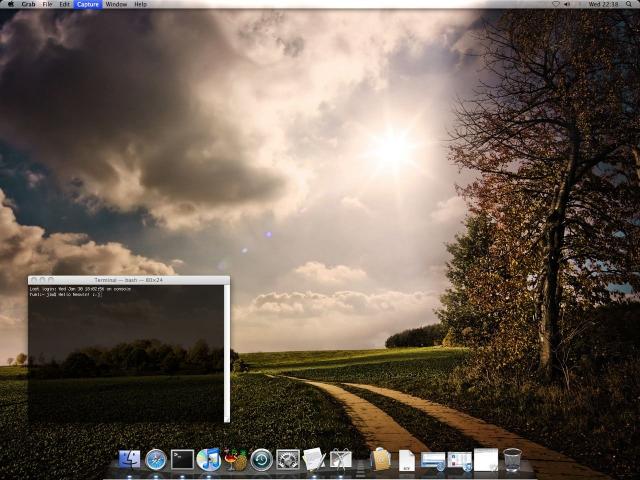
Task: Open the Help menu
Action: tap(140, 4)
